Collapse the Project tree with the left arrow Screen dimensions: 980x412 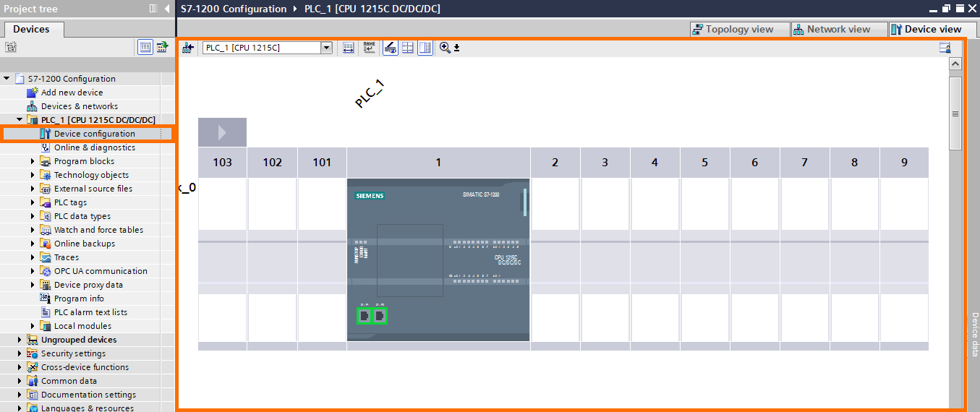[x=167, y=9]
